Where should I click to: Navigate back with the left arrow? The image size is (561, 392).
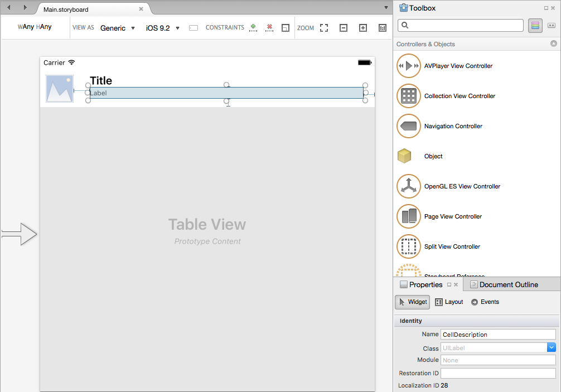(8, 7)
